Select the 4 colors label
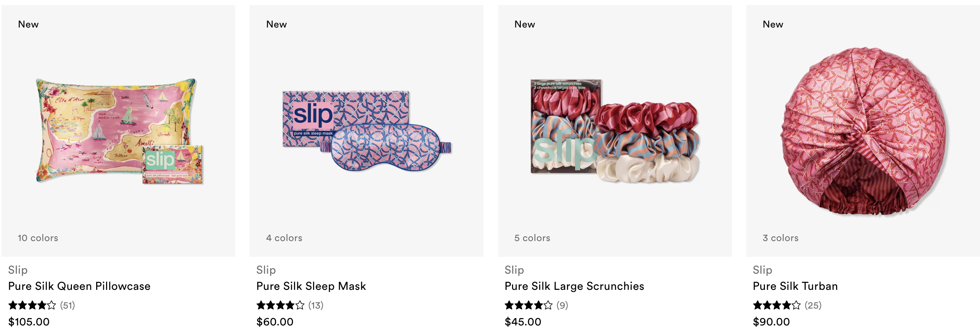The height and width of the screenshot is (328, 980). click(284, 238)
